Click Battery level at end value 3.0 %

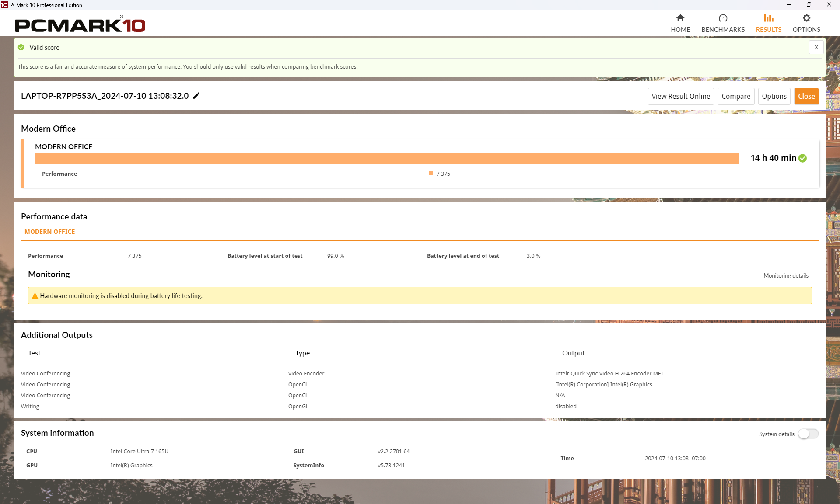[x=533, y=256]
